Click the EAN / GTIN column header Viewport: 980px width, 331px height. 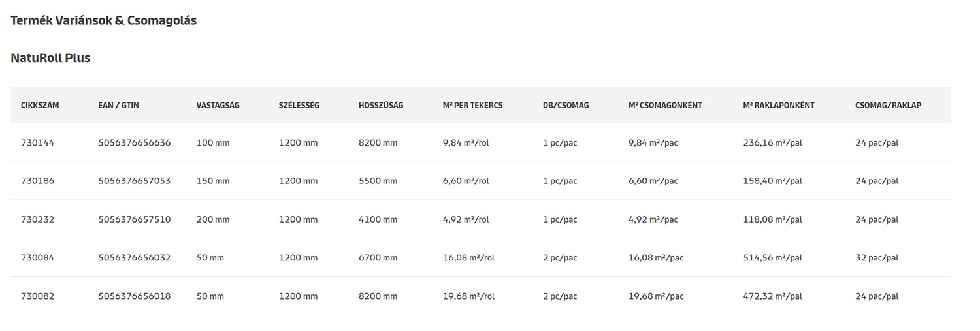pyautogui.click(x=118, y=105)
